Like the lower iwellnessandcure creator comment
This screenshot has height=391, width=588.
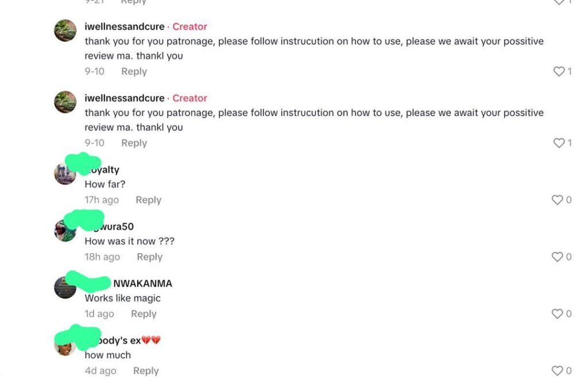559,143
